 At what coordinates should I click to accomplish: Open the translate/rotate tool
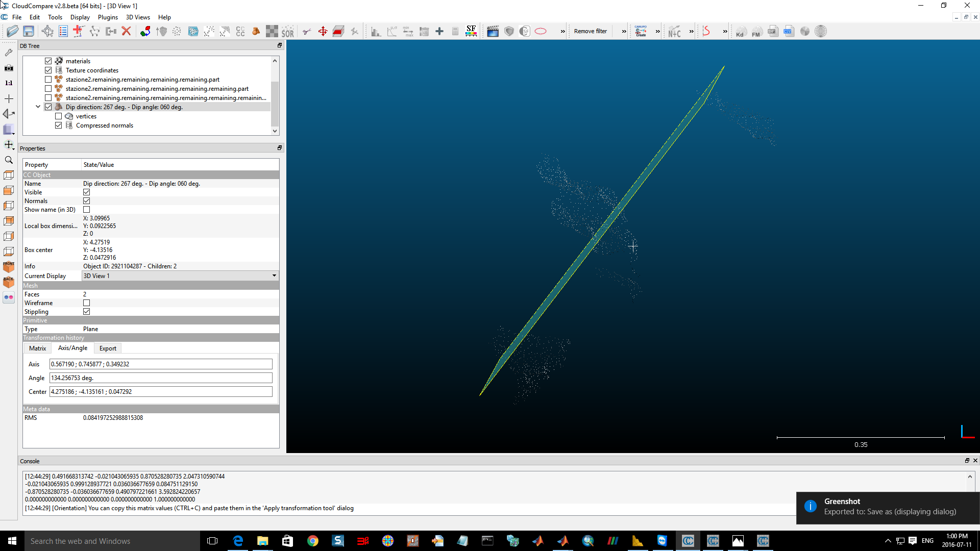(323, 32)
